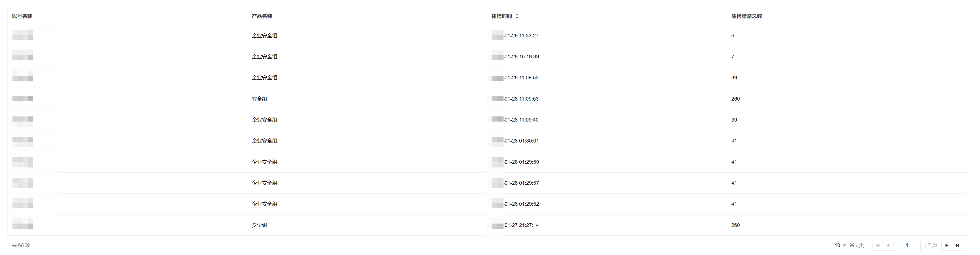980x255 pixels.
Task: Click the / 7 页 total pages label
Action: (931, 245)
